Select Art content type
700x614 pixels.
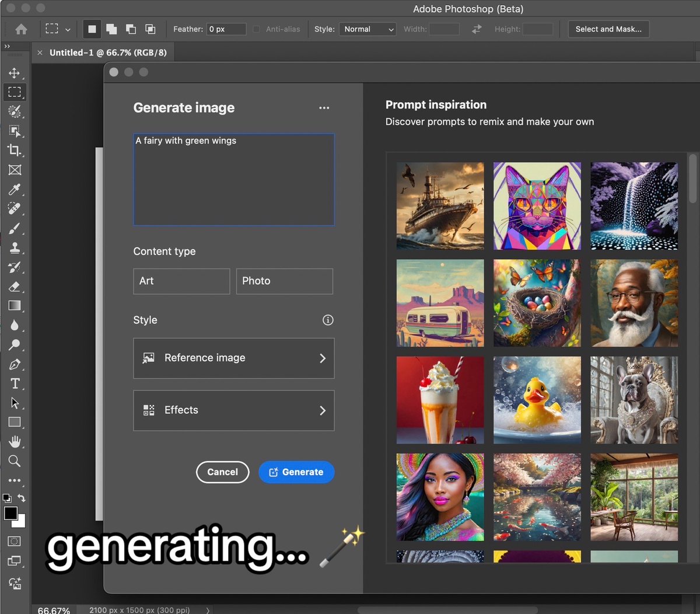(x=181, y=281)
